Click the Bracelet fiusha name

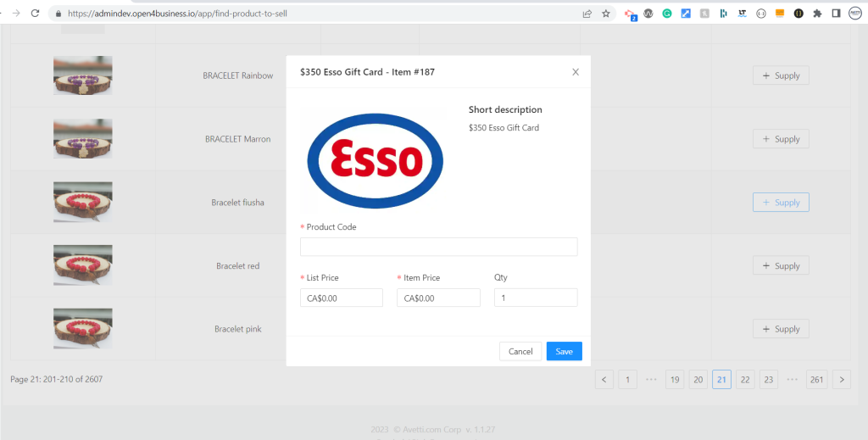coord(238,203)
